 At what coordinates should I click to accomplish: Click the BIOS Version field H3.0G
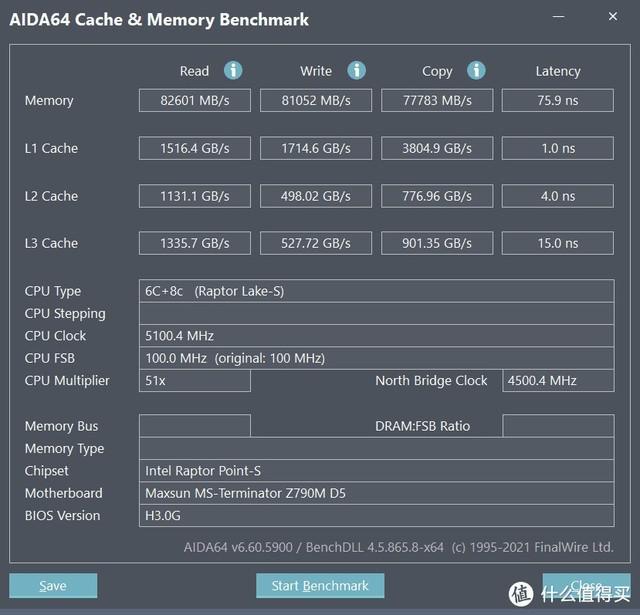point(377,516)
